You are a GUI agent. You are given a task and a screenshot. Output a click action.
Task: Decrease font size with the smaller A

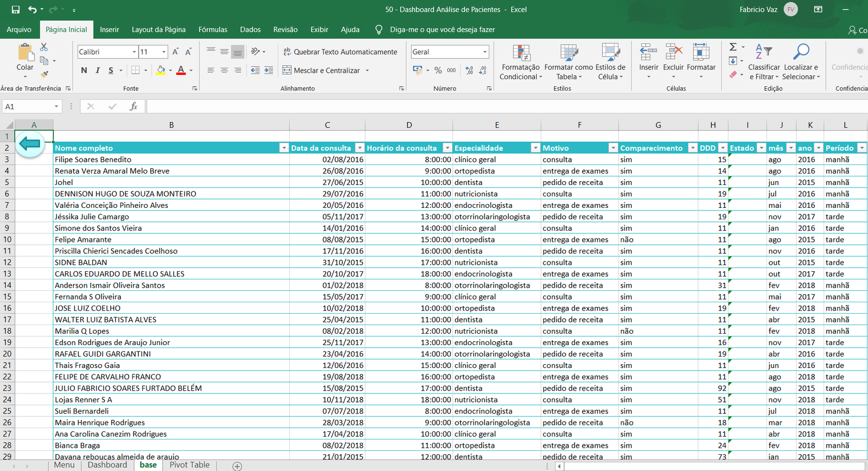(188, 52)
